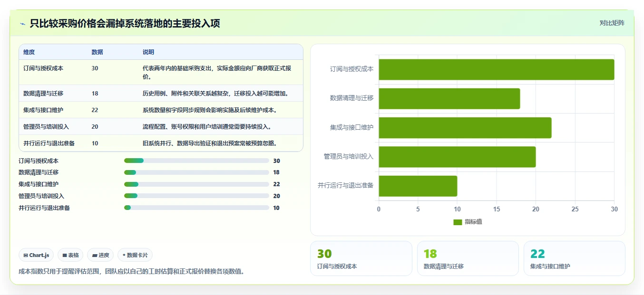Select the Chart.js chip
This screenshot has height=295, width=644.
pos(37,255)
